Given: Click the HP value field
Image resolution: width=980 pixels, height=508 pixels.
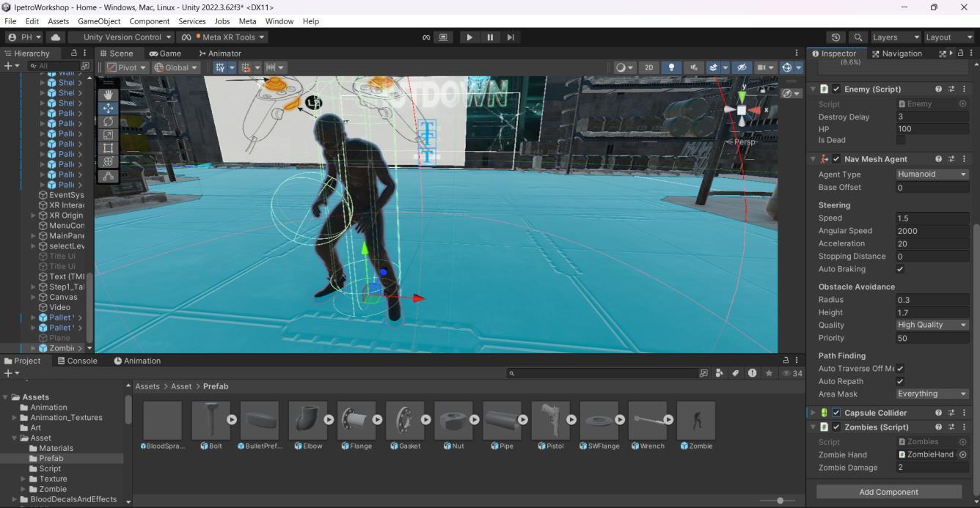Looking at the screenshot, I should pos(932,129).
